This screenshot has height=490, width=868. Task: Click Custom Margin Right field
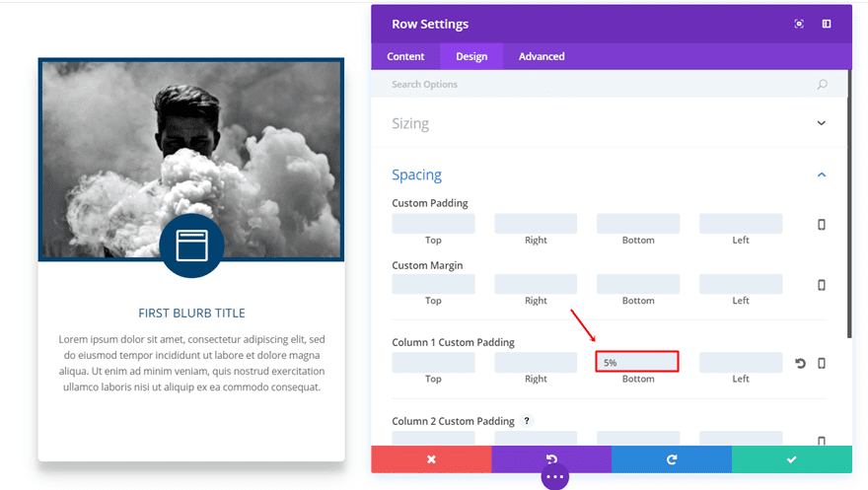[x=536, y=284]
